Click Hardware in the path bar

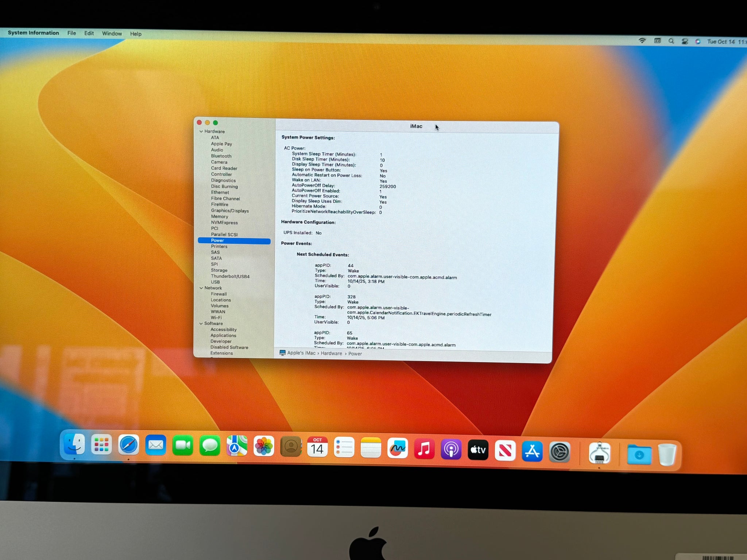331,353
